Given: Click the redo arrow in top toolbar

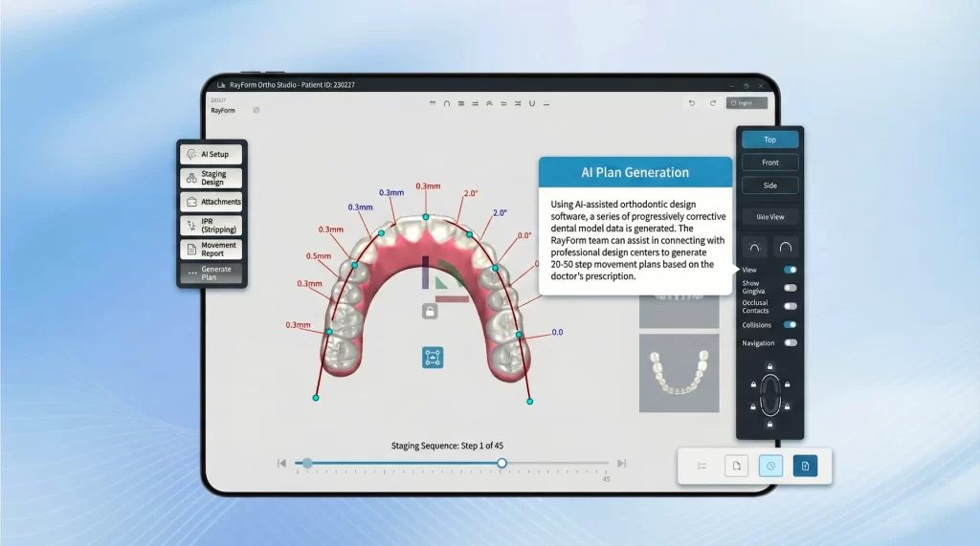Looking at the screenshot, I should (x=712, y=102).
